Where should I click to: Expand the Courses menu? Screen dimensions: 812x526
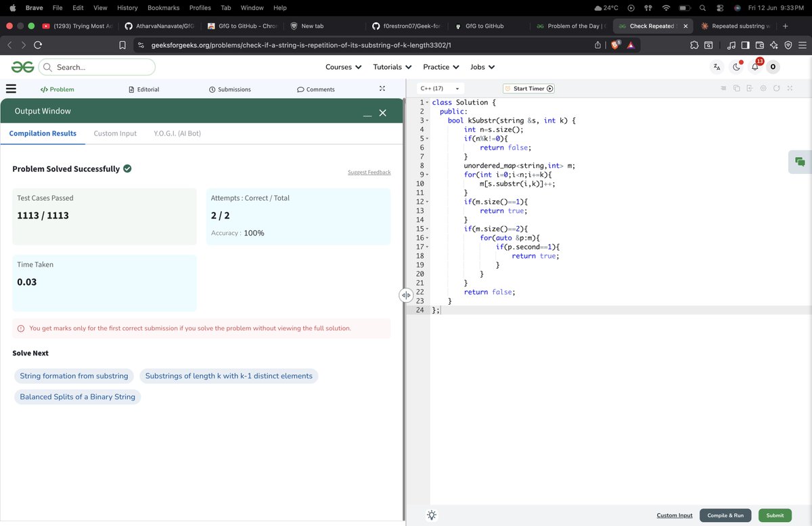343,67
